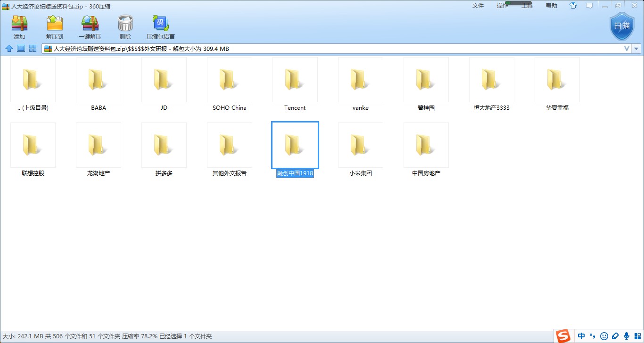Screen dimensions: 644x343
Task: Select the 中国房地产 folder
Action: (x=426, y=150)
